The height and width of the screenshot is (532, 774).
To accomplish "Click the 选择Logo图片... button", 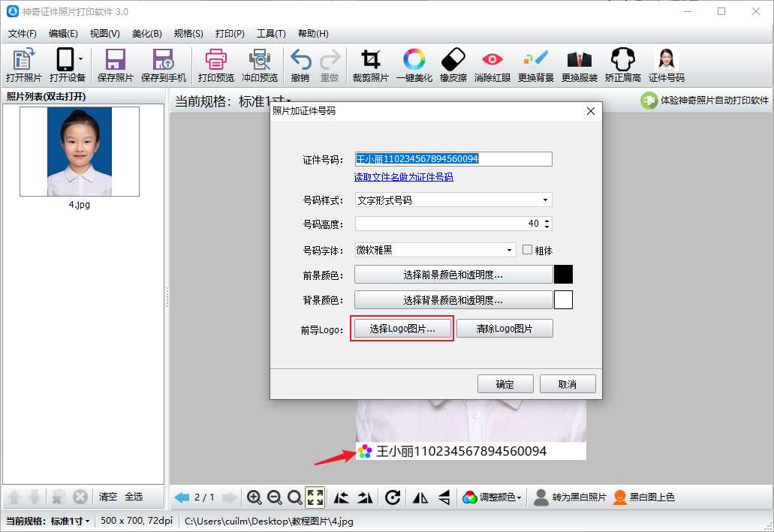I will click(x=402, y=329).
